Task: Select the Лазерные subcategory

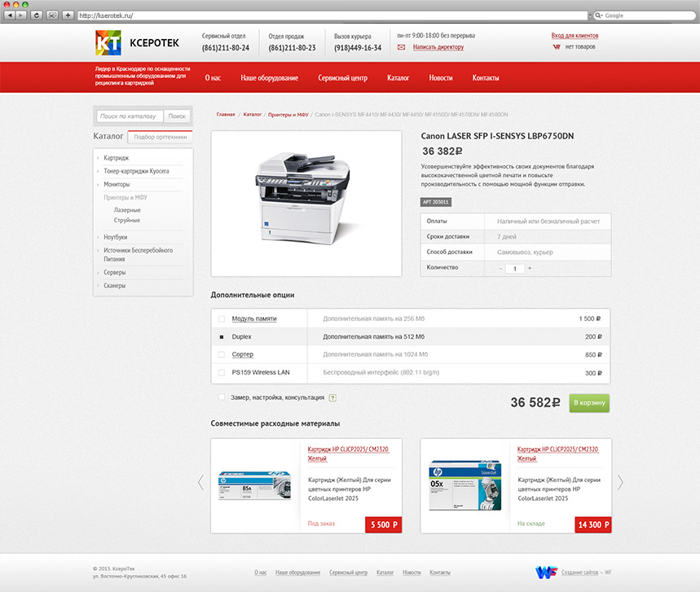Action: (127, 210)
